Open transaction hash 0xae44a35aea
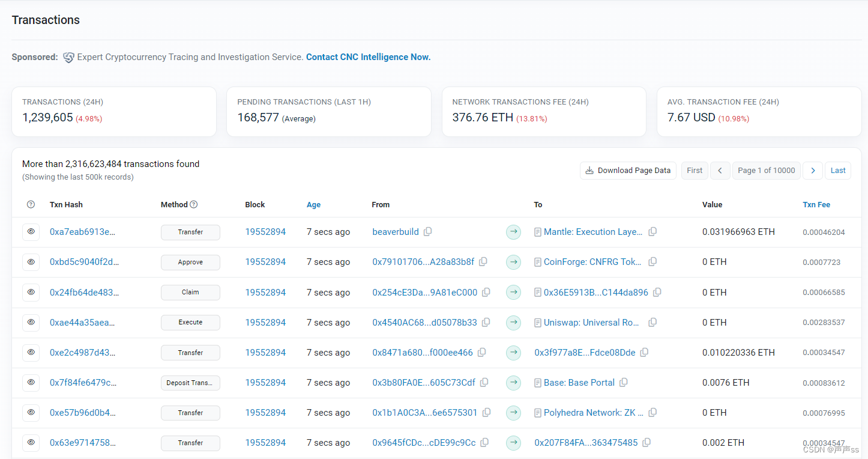The image size is (868, 459). coord(82,322)
